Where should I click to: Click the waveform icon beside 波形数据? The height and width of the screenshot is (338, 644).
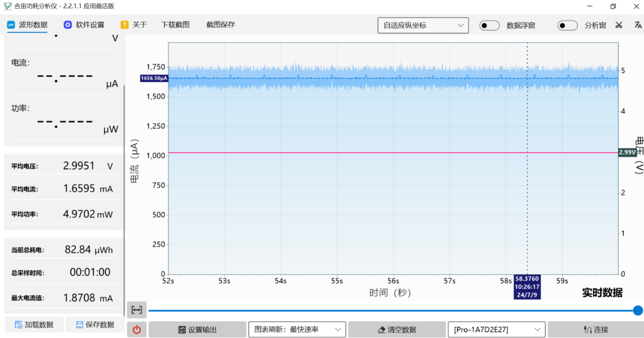pyautogui.click(x=11, y=25)
